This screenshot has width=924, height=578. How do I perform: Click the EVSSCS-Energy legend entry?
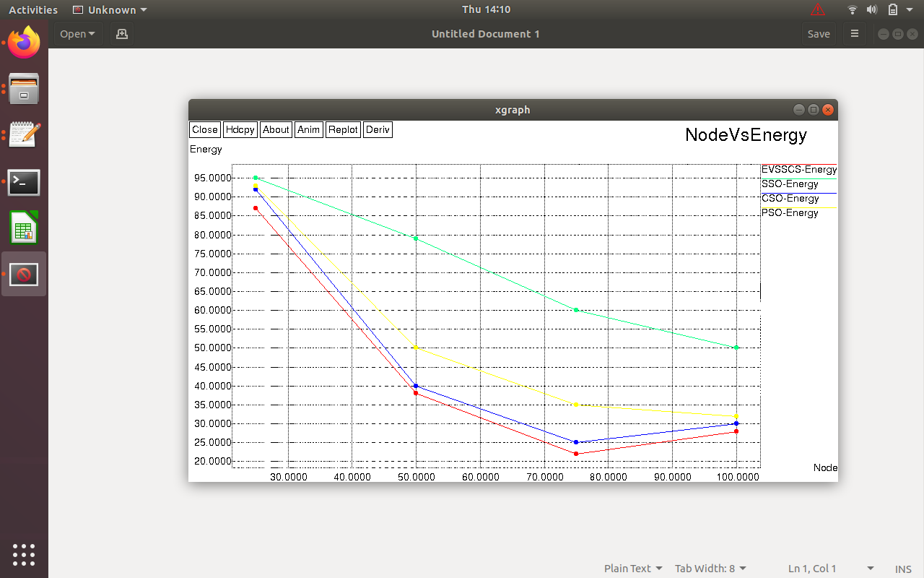click(x=799, y=170)
